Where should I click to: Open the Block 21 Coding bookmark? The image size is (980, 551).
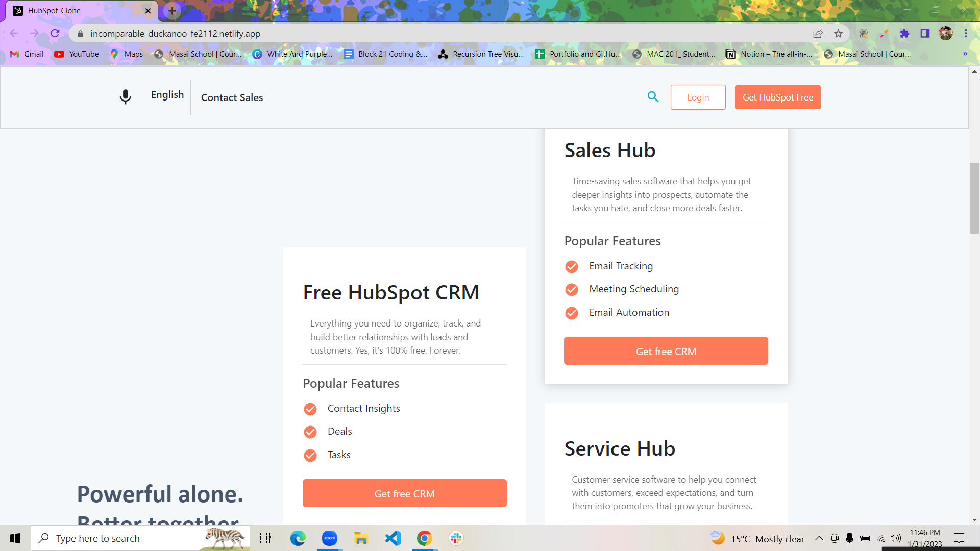click(x=386, y=54)
